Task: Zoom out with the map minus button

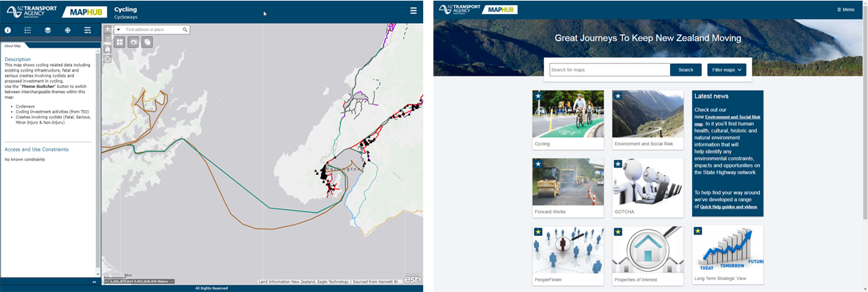Action: point(108,39)
